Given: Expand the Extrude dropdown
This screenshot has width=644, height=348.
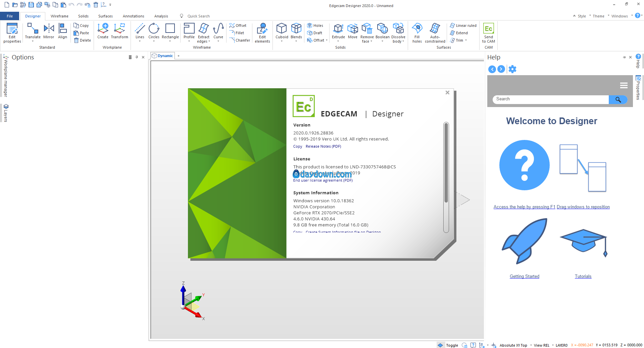Looking at the screenshot, I should click(x=338, y=41).
